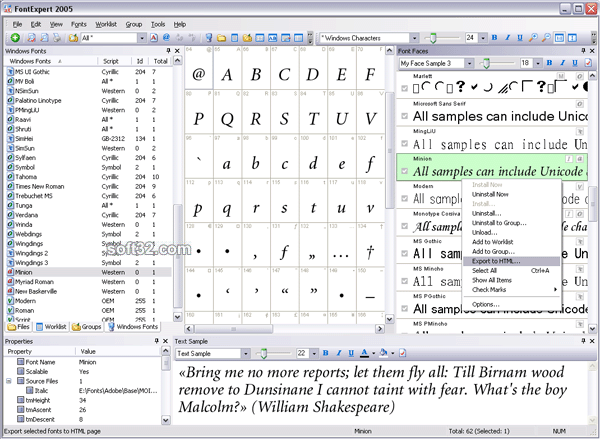Toggle checkbox for Modern font face
Viewport: 600px width, 439px height.
click(x=404, y=199)
